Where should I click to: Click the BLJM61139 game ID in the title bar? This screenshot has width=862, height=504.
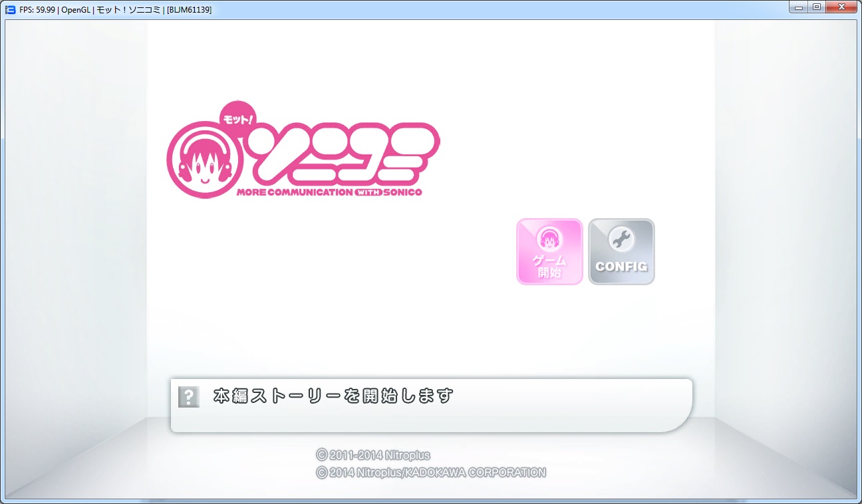tap(190, 10)
